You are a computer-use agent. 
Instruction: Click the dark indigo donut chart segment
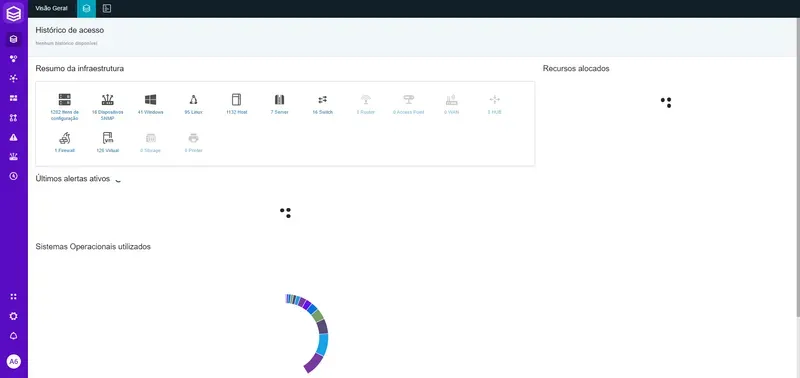pos(322,326)
